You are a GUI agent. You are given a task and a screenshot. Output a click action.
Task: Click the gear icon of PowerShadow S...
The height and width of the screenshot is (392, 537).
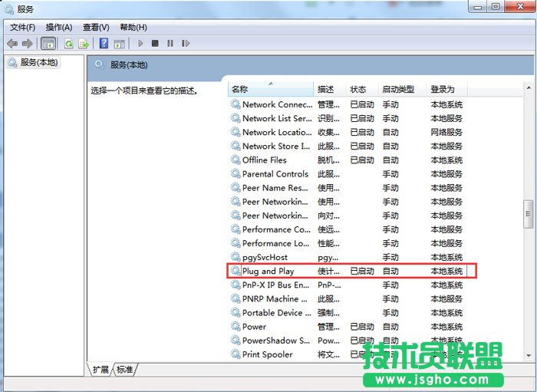click(236, 340)
